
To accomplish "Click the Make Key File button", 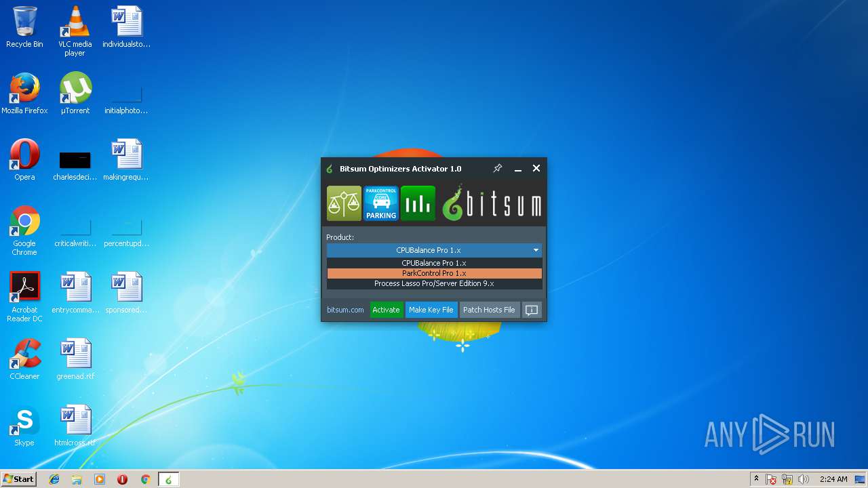I will pyautogui.click(x=431, y=310).
